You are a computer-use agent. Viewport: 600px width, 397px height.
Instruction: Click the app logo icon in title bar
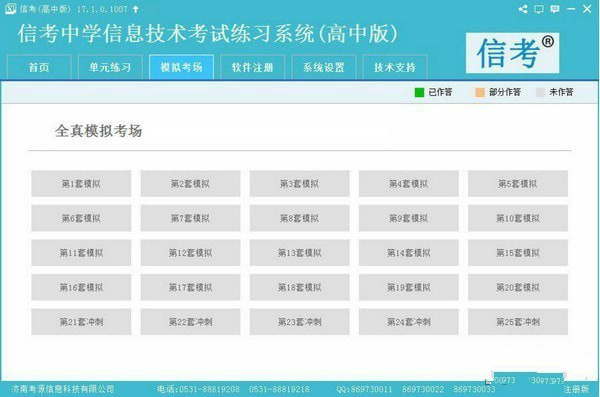click(x=10, y=8)
